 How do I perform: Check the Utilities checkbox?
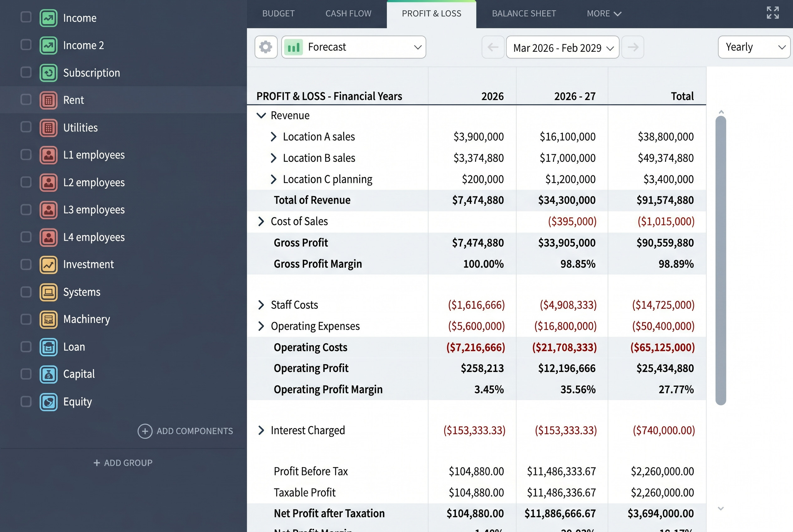click(x=26, y=127)
